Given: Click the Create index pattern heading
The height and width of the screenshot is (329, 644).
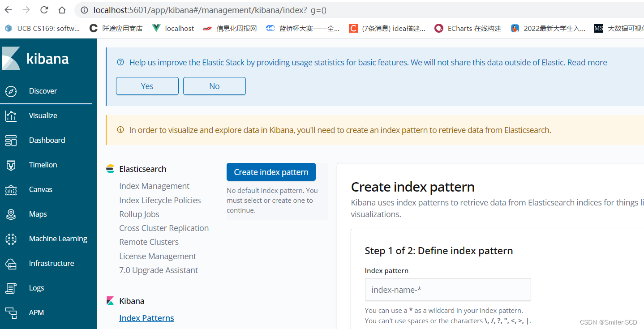Looking at the screenshot, I should 413,187.
